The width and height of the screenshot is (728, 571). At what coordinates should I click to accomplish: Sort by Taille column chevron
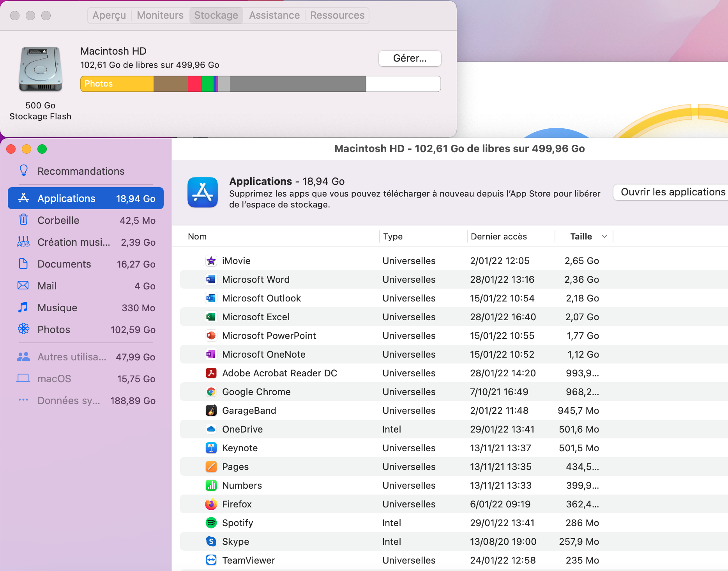(604, 236)
